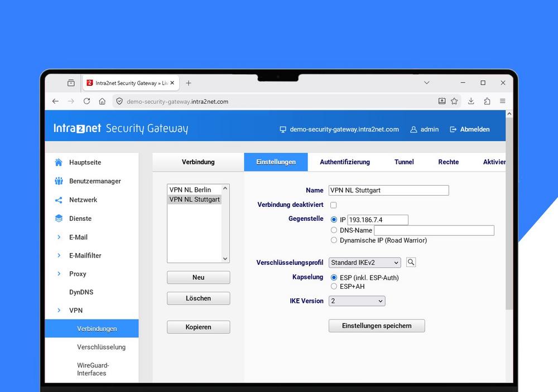Select Dynamische IP (Road Warrior) option
Screen dimensions: 558x392
click(334, 240)
